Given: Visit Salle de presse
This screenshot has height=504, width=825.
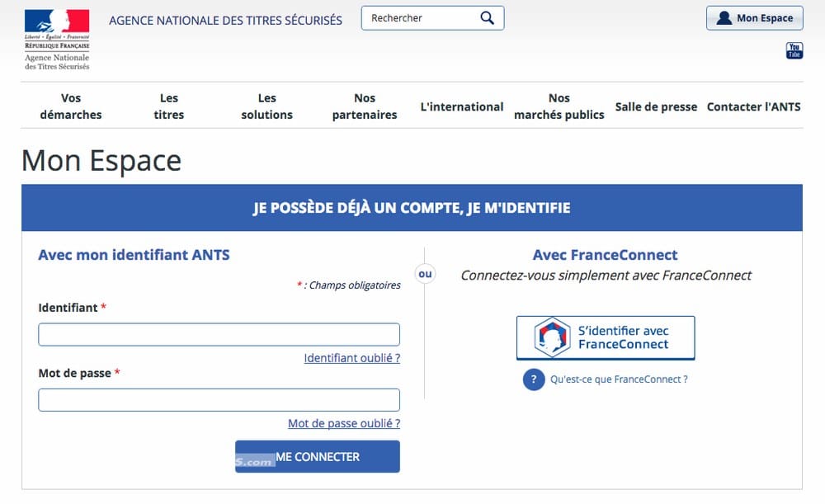Looking at the screenshot, I should (x=656, y=106).
